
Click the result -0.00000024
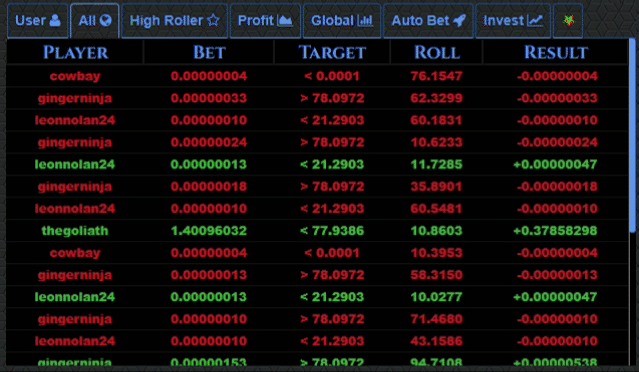click(557, 142)
